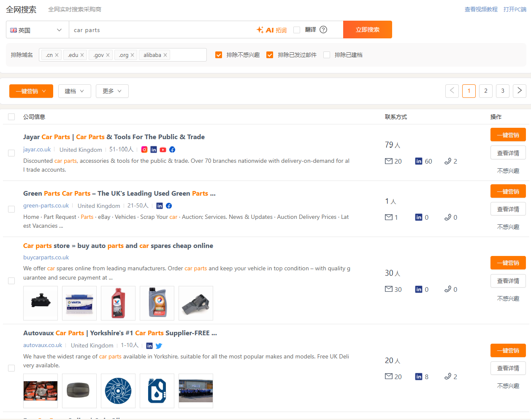The width and height of the screenshot is (531, 420).
Task: Click 一键营销 for Autovaux Car Parts
Action: pyautogui.click(x=508, y=350)
